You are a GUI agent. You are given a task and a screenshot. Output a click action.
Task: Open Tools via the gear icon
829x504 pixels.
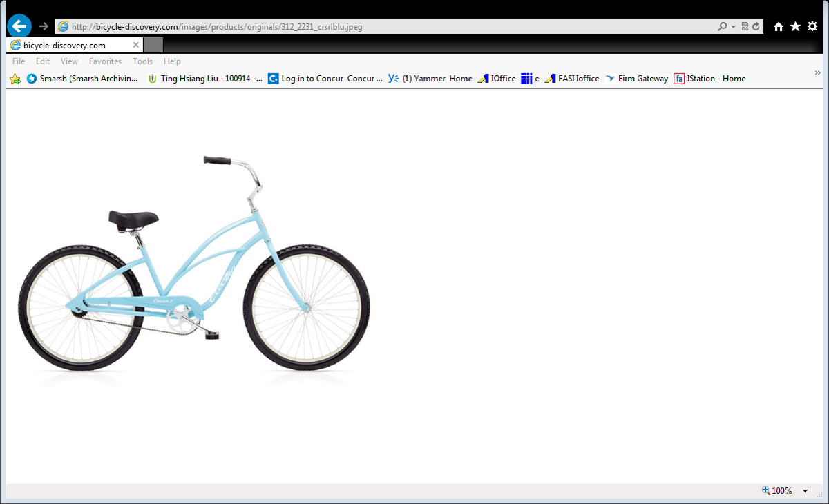[812, 26]
